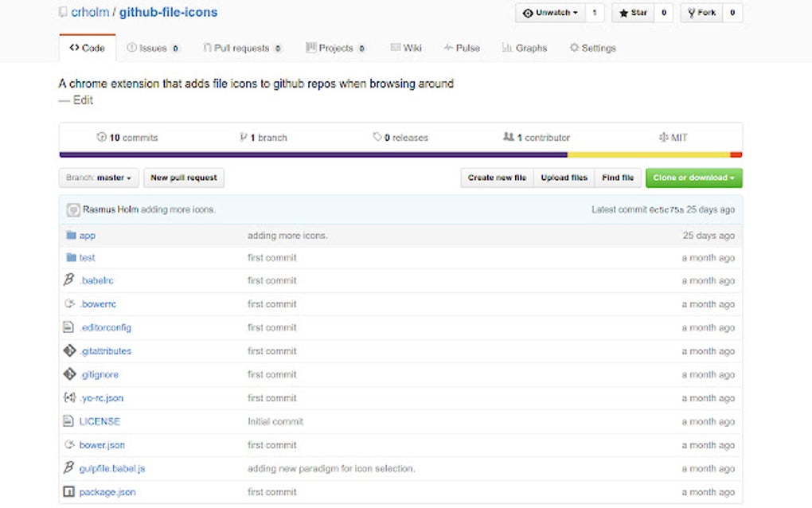Toggle the Star on this repository
Screen dimensions: 812x508
[633, 12]
